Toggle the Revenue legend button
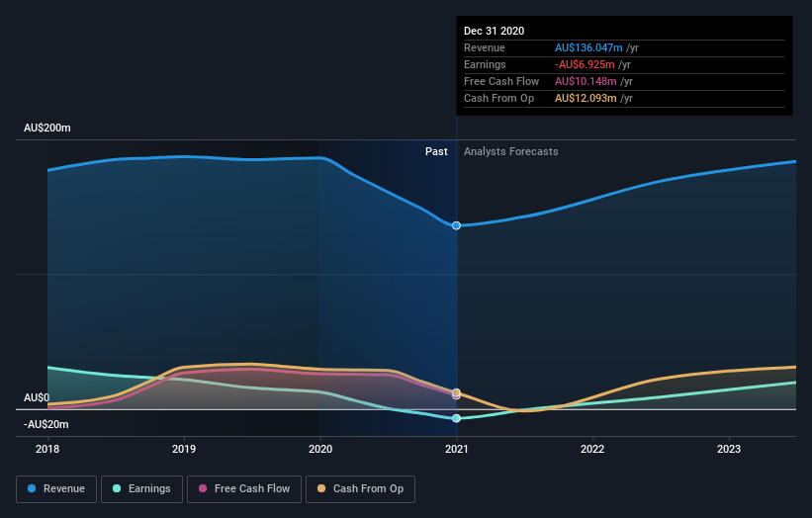Image resolution: width=812 pixels, height=518 pixels. tap(56, 489)
